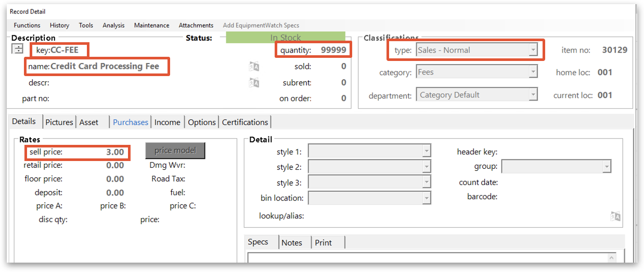
Task: Switch to the Options tab
Action: click(x=202, y=122)
